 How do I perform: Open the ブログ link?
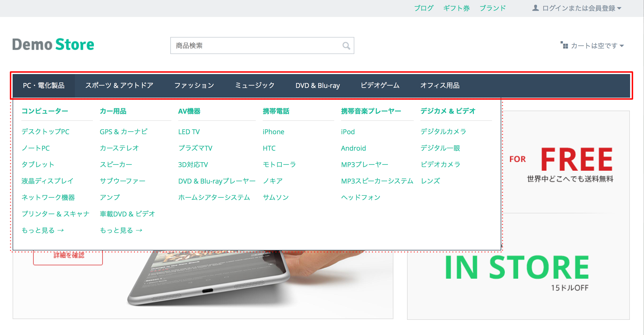tap(424, 8)
